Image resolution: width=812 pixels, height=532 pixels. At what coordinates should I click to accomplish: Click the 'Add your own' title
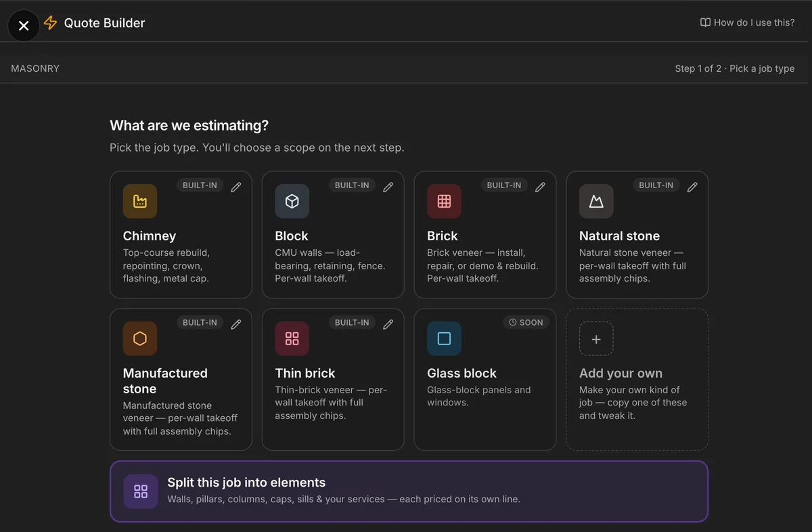621,373
